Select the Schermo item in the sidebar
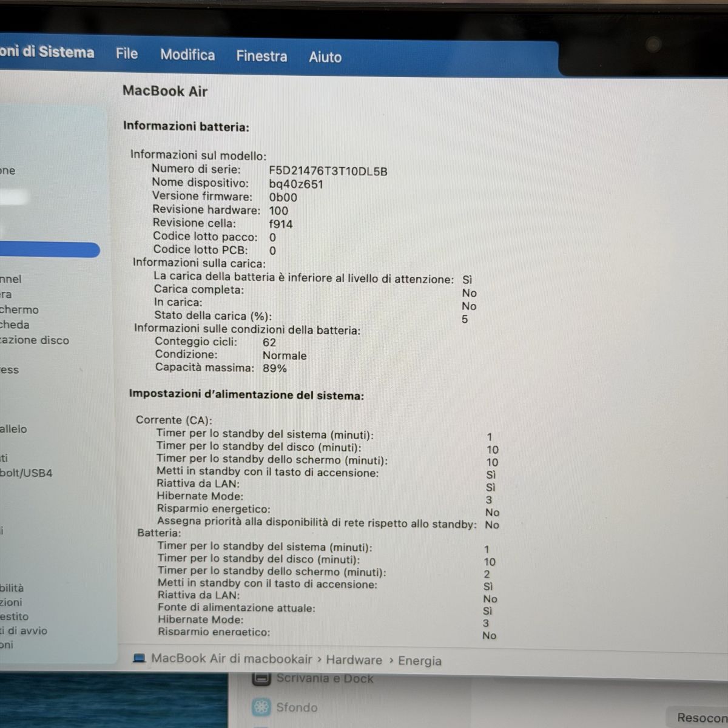Screen dimensions: 728x728 coord(19,309)
